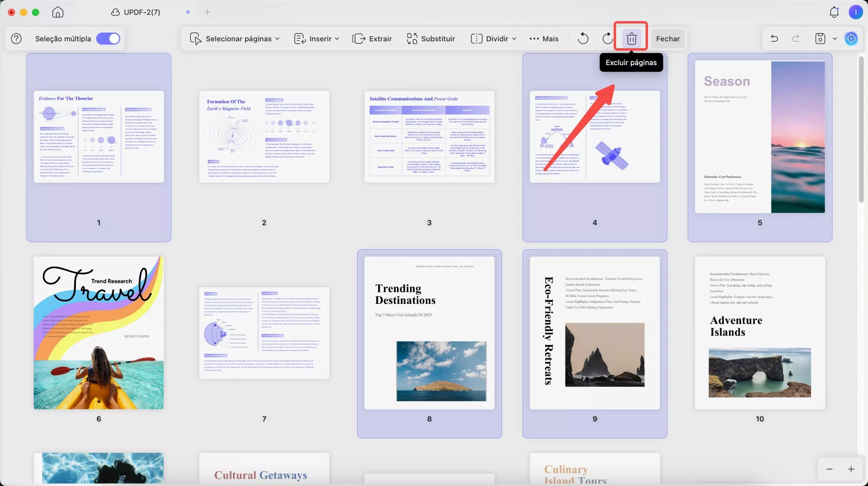Click the unsaved changes dot on tab
The width and height of the screenshot is (868, 486).
coord(188,12)
